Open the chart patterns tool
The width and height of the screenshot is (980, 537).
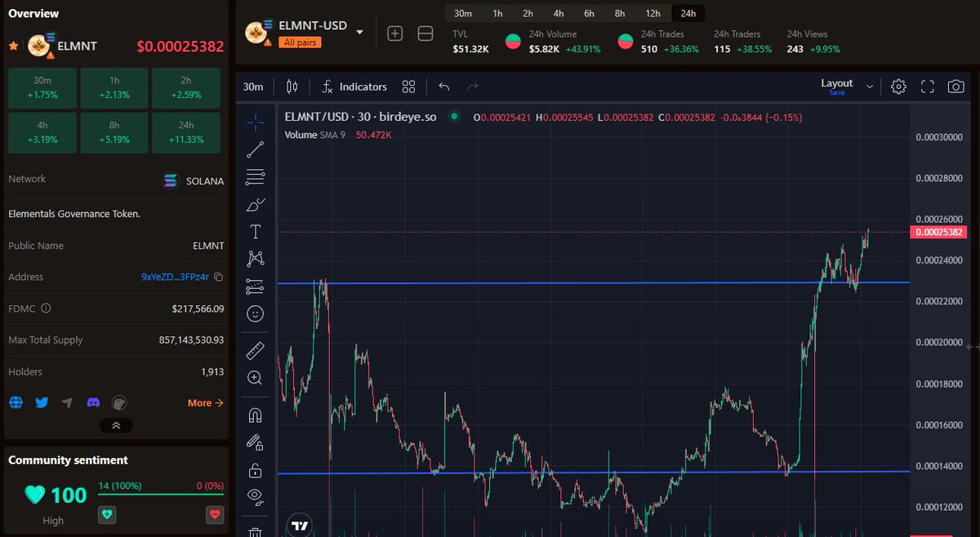coord(255,259)
